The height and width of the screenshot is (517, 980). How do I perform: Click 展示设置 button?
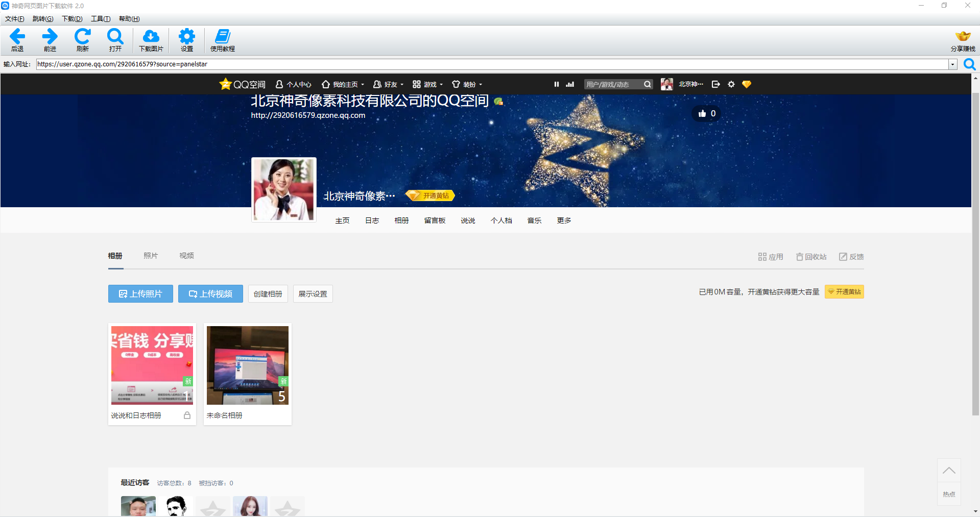tap(313, 294)
